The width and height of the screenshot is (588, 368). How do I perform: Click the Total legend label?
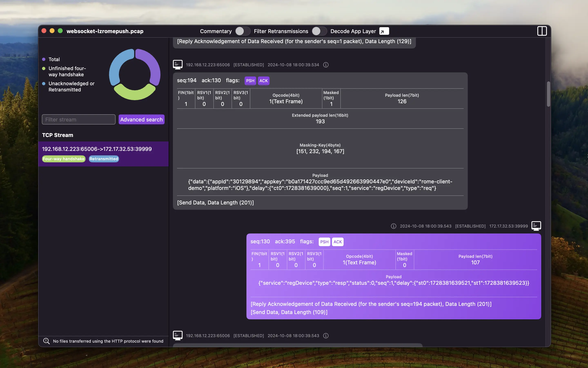(x=54, y=59)
